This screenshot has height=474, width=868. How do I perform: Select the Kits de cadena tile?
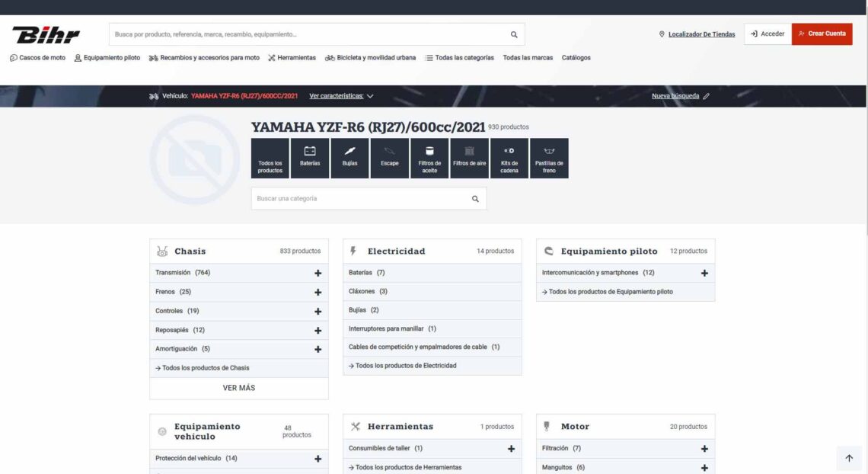click(509, 158)
